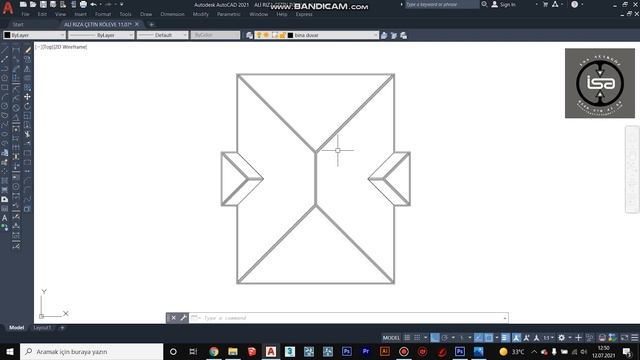Screen dimensions: 640x360
Task: Select the Rectangle draw tool
Action: [x=4, y=87]
